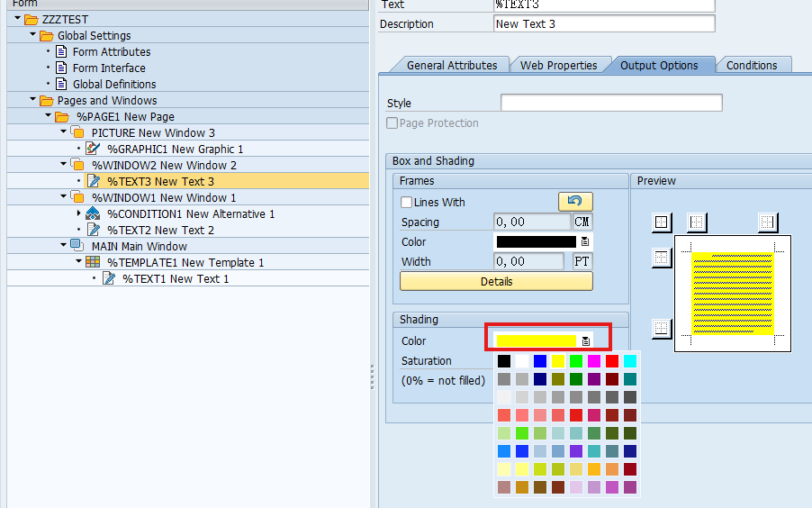Viewport: 812px width, 508px height.
Task: Click the black frame Color bar
Action: pyautogui.click(x=536, y=241)
